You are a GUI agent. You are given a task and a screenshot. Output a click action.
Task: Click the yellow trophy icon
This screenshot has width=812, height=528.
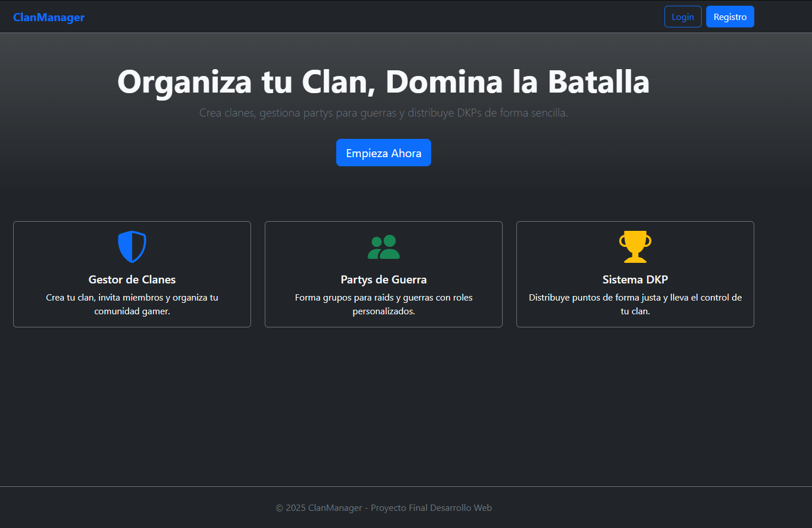click(635, 247)
